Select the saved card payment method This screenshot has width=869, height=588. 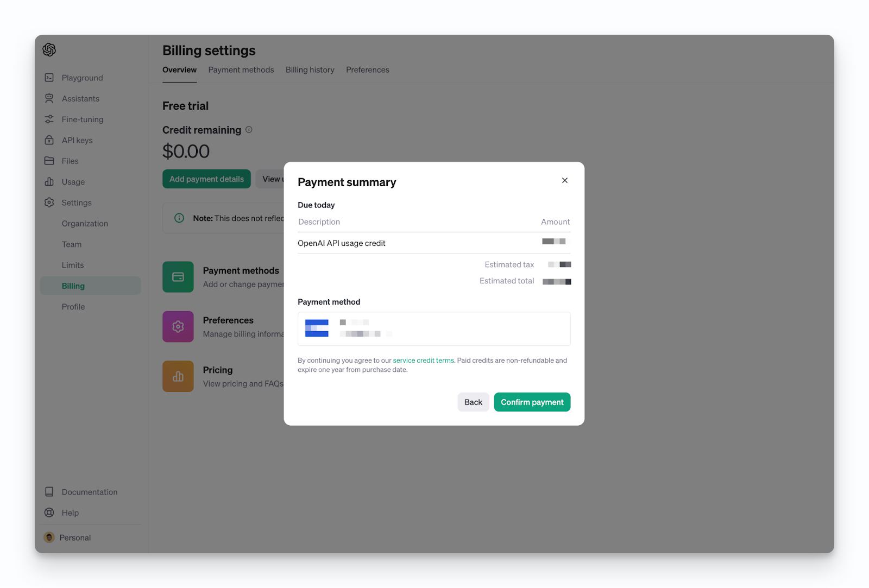[434, 329]
